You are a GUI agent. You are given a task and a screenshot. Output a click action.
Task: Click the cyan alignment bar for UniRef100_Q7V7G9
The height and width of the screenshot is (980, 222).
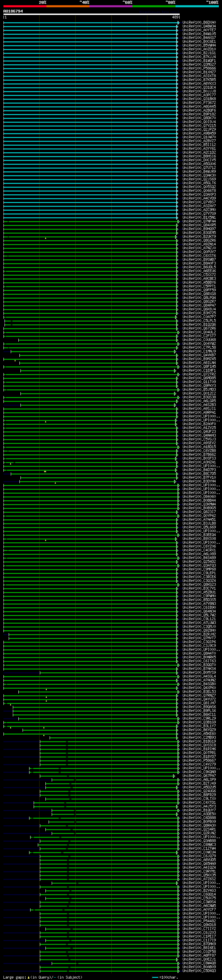pos(91,214)
